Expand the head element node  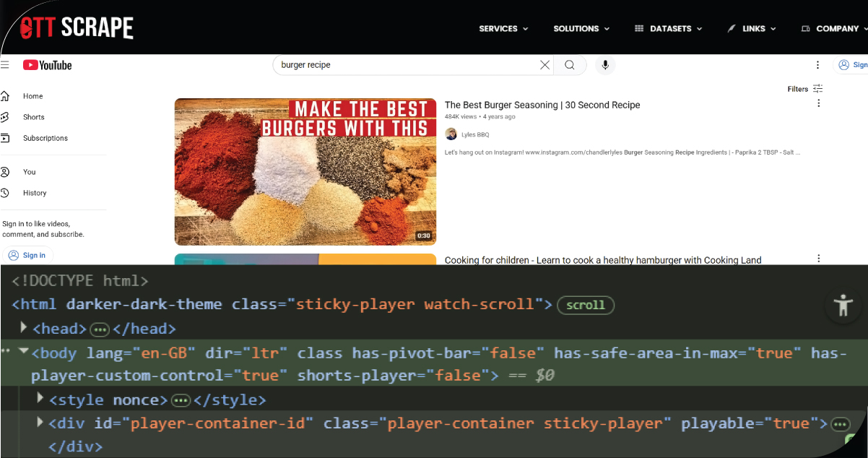click(x=25, y=328)
